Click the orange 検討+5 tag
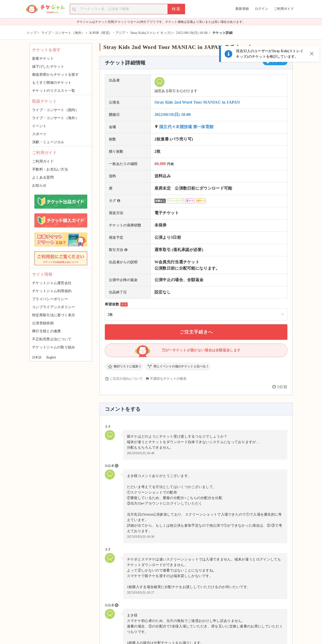The width and height of the screenshot is (322, 644). click(201, 201)
